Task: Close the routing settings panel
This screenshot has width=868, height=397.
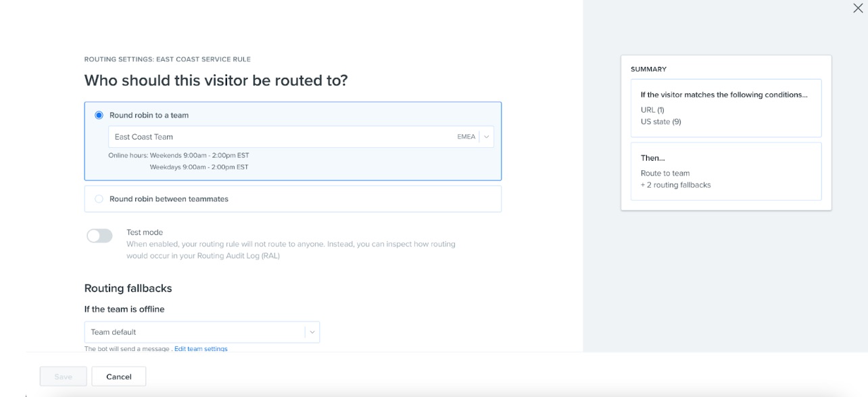Action: [858, 8]
